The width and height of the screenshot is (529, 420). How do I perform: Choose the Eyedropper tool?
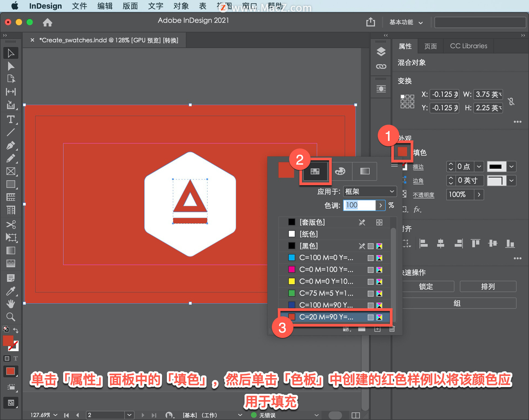11,291
